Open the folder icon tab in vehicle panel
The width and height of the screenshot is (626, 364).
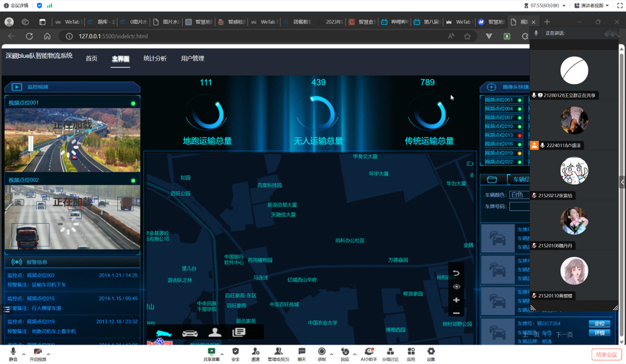492,180
